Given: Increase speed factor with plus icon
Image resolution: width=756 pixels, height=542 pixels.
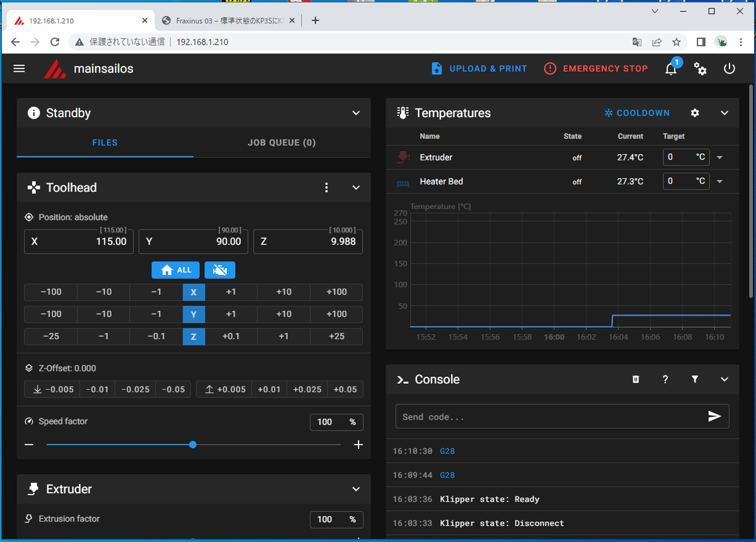Looking at the screenshot, I should click(358, 444).
